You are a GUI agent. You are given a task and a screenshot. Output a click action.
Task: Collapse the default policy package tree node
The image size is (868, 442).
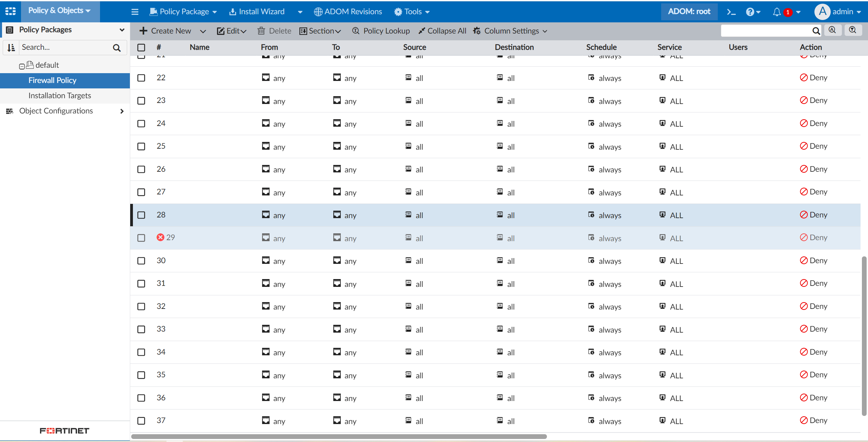(22, 66)
